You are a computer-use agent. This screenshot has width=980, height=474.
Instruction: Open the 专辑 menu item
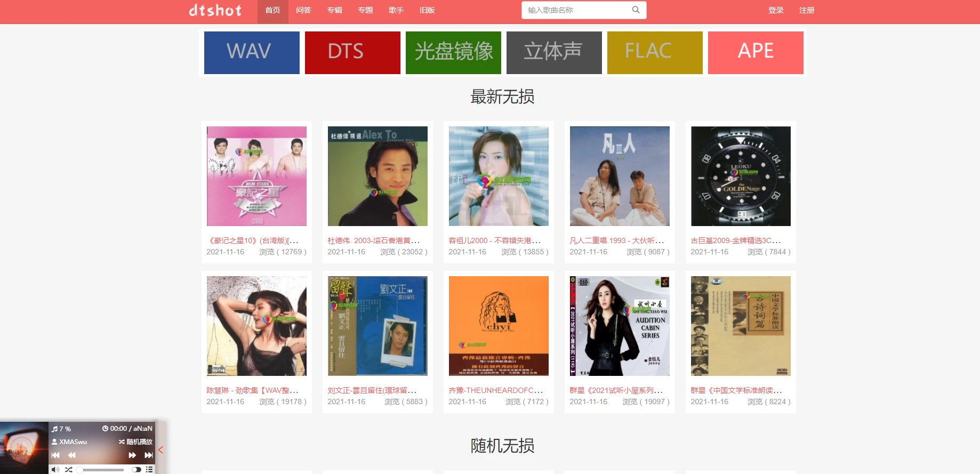335,10
